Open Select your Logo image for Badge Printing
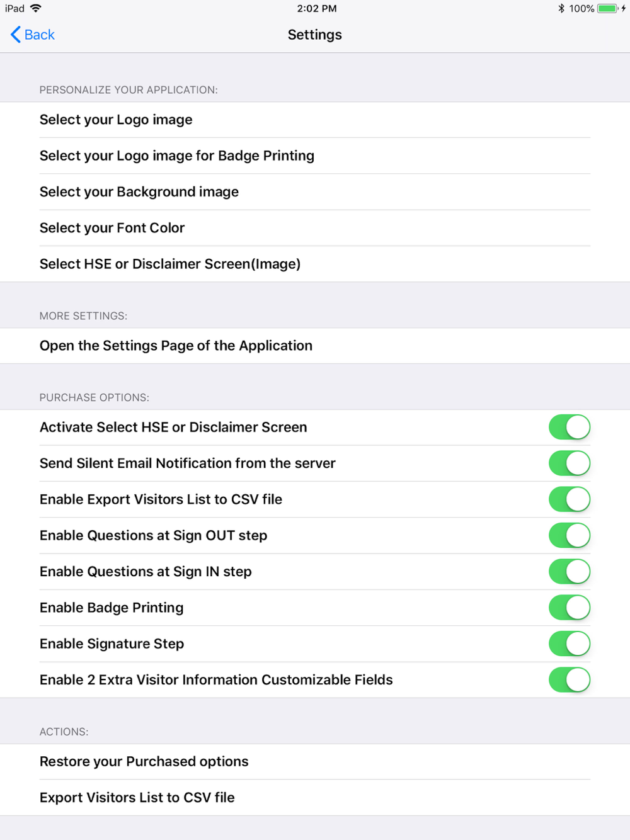 point(315,156)
